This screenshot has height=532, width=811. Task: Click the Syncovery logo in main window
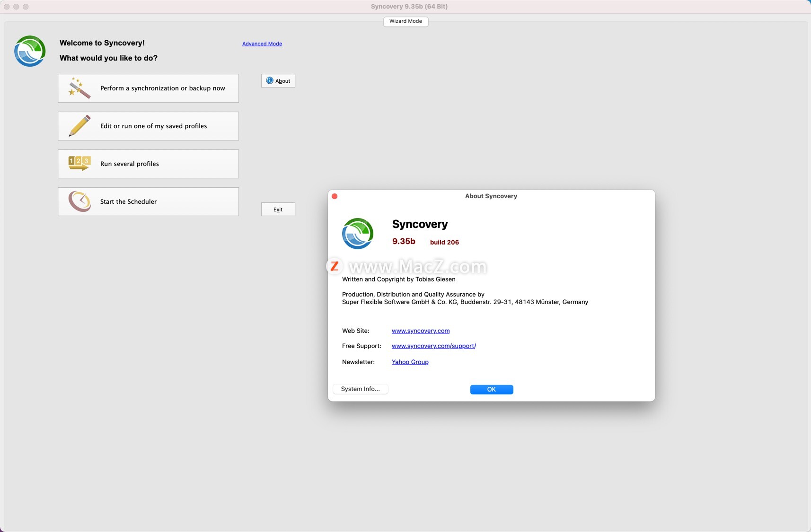click(30, 51)
